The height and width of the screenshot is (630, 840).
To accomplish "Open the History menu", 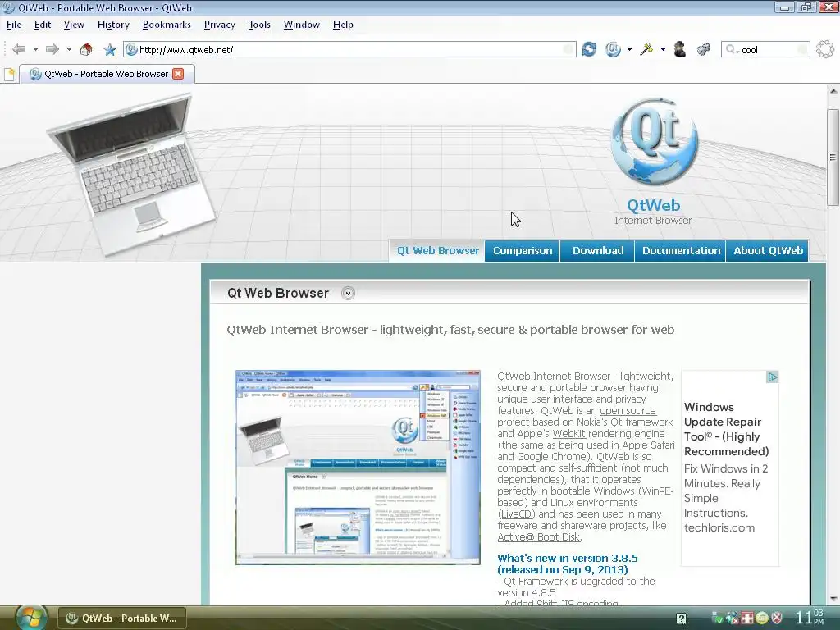I will click(x=113, y=25).
